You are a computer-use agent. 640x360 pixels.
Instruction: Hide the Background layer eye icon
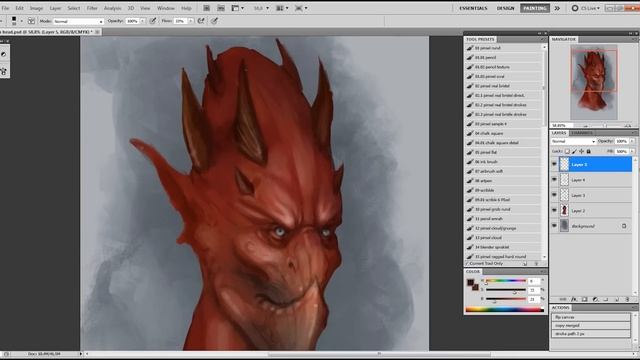(x=554, y=226)
